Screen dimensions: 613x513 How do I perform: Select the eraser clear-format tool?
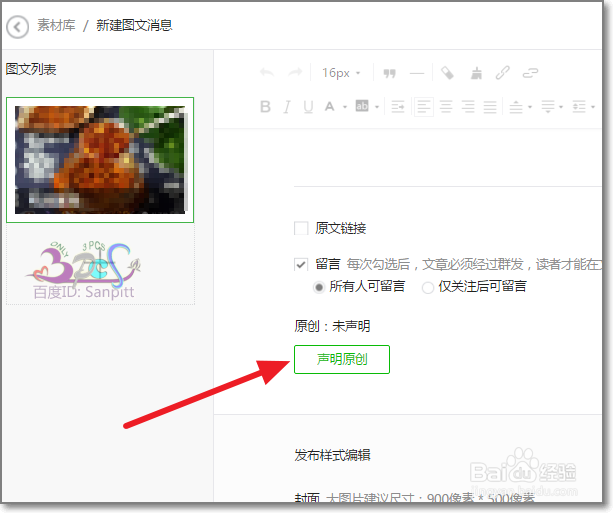point(448,73)
